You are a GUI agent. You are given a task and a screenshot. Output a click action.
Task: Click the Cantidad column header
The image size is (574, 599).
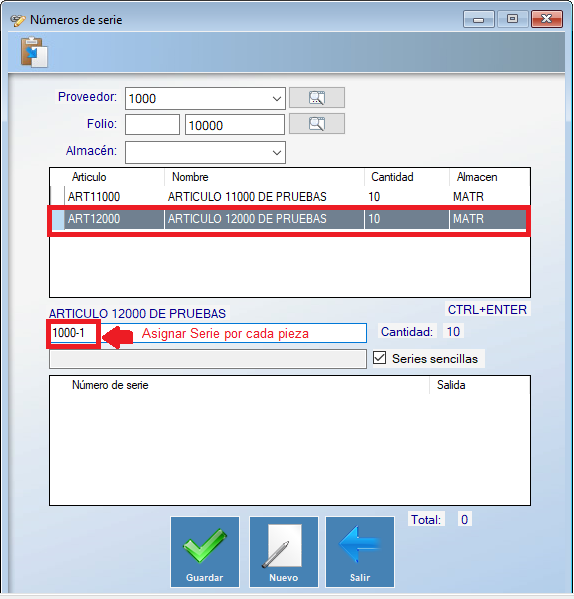click(x=392, y=177)
